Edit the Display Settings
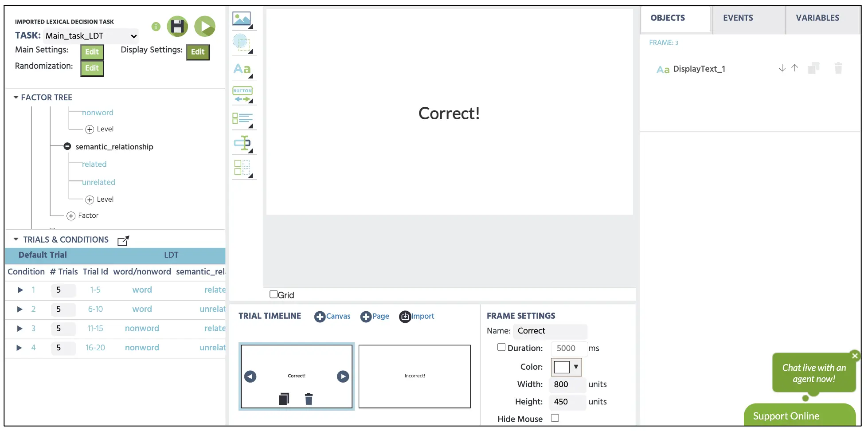The height and width of the screenshot is (431, 868). pos(198,52)
